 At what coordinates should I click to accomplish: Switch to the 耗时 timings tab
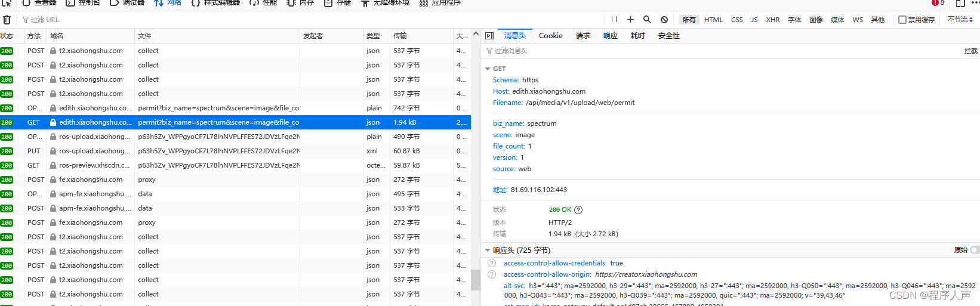tap(637, 36)
